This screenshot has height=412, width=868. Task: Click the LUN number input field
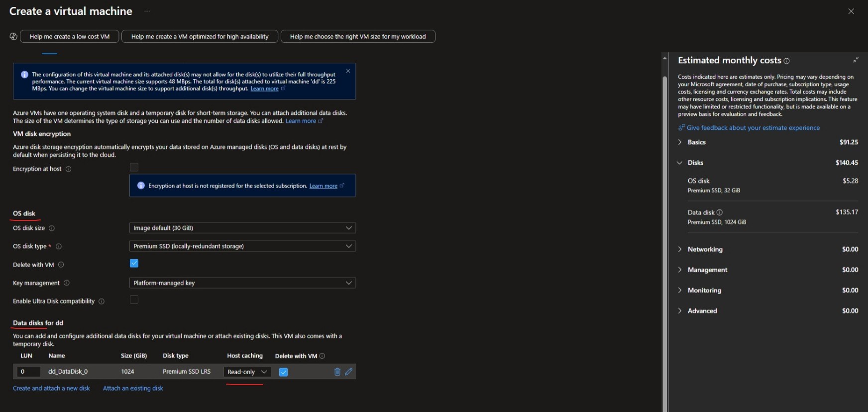tap(28, 372)
